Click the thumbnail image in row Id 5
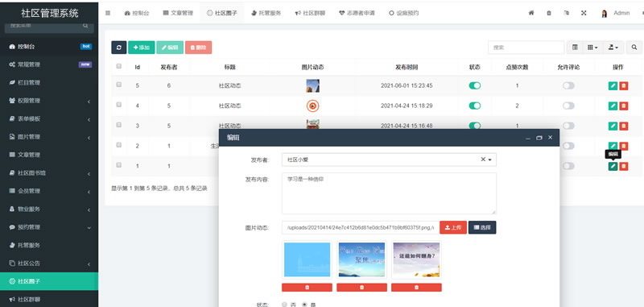The width and height of the screenshot is (644, 307). pyautogui.click(x=312, y=86)
